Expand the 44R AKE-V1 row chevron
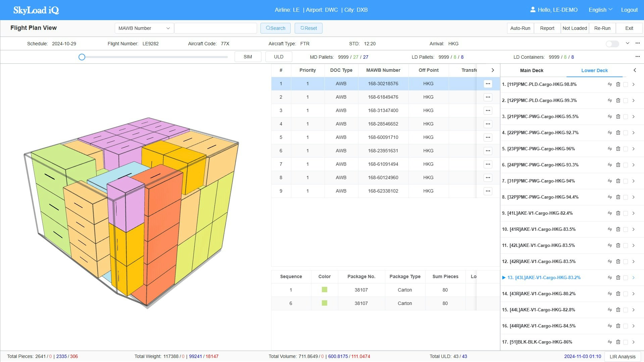This screenshot has width=644, height=362. tap(633, 326)
